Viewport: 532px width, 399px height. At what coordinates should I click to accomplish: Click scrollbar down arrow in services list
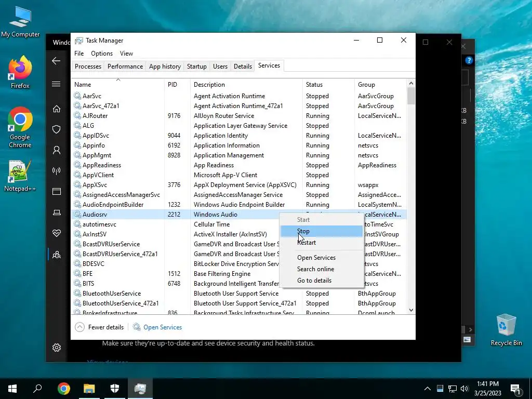pyautogui.click(x=411, y=310)
